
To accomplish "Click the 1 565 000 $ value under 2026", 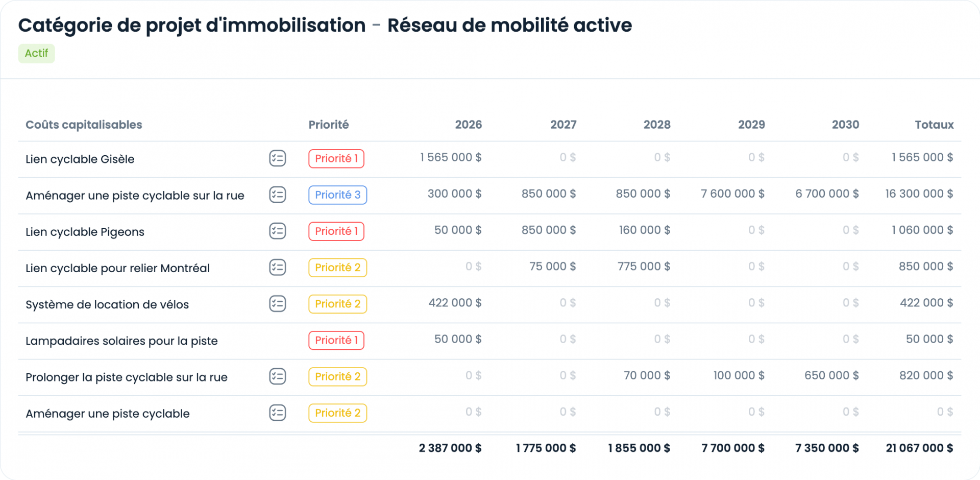I will (x=451, y=157).
